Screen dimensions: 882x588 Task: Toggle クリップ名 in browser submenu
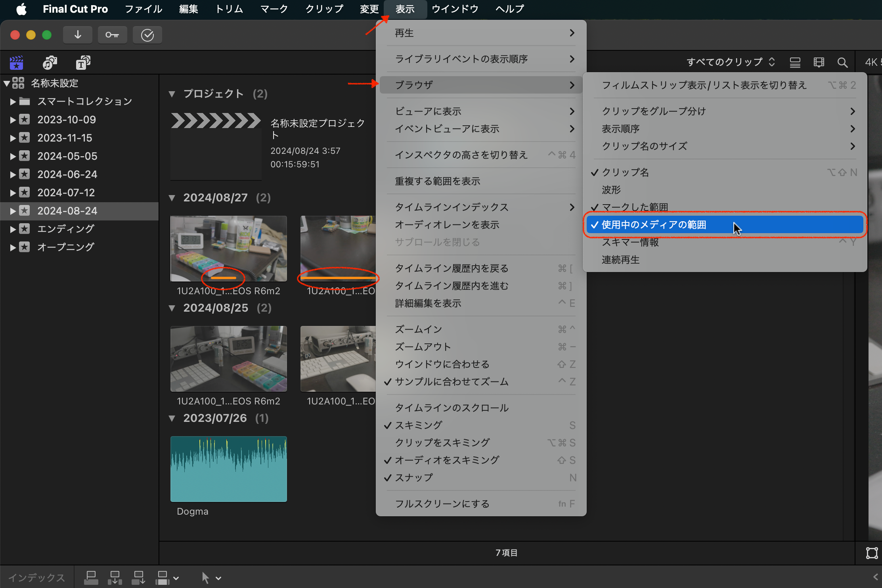[x=625, y=172]
